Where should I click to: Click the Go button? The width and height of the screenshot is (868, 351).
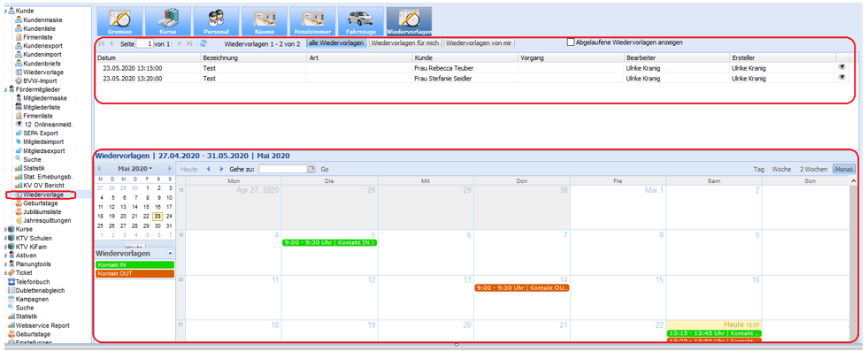(325, 169)
